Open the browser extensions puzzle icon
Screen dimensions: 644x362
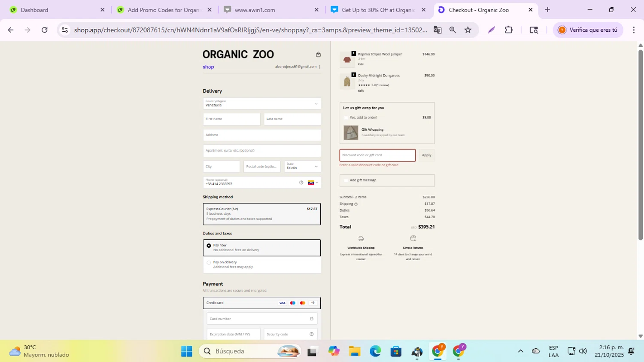[509, 30]
